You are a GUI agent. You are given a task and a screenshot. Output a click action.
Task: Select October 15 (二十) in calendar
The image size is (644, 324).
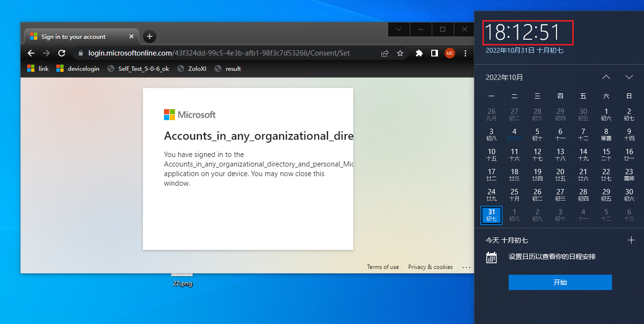click(606, 155)
